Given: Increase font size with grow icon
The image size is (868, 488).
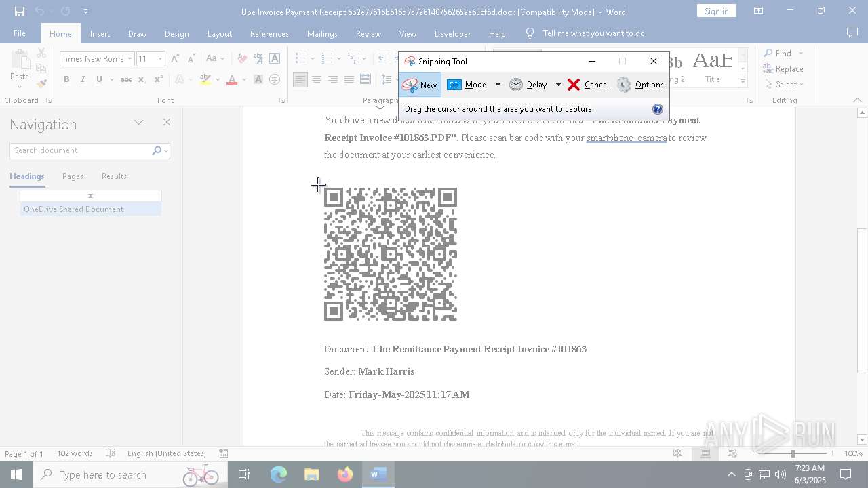Looking at the screenshot, I should coord(176,59).
